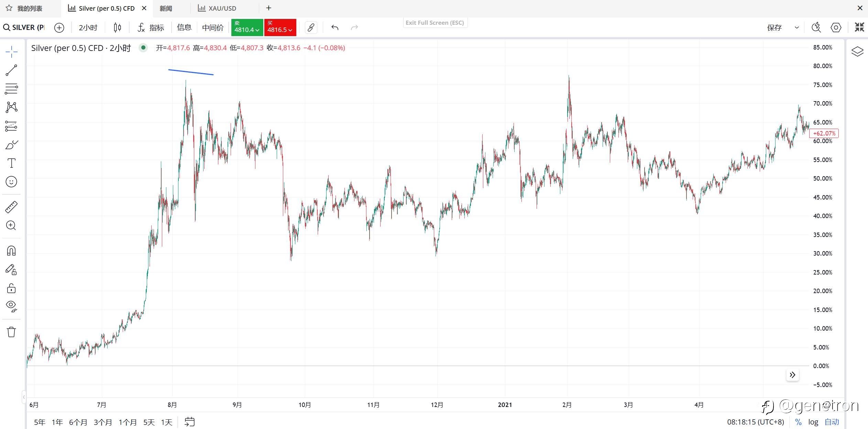Select the brush drawing tool
868x429 pixels.
(11, 145)
